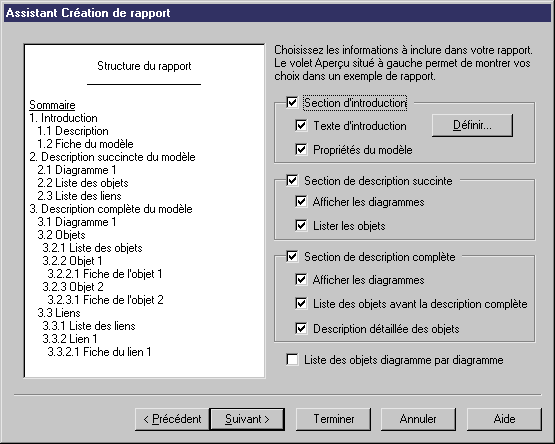Go back with the Précédent button

coord(172,419)
